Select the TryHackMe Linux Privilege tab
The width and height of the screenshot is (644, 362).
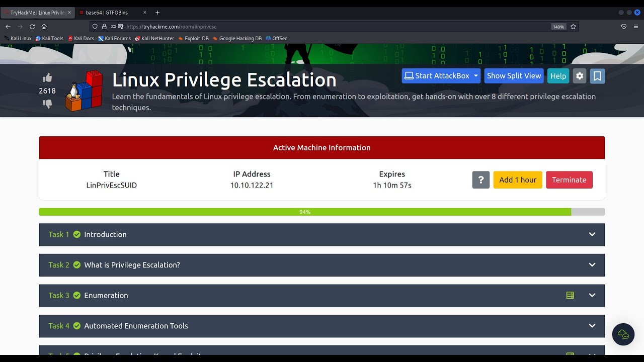tap(38, 13)
